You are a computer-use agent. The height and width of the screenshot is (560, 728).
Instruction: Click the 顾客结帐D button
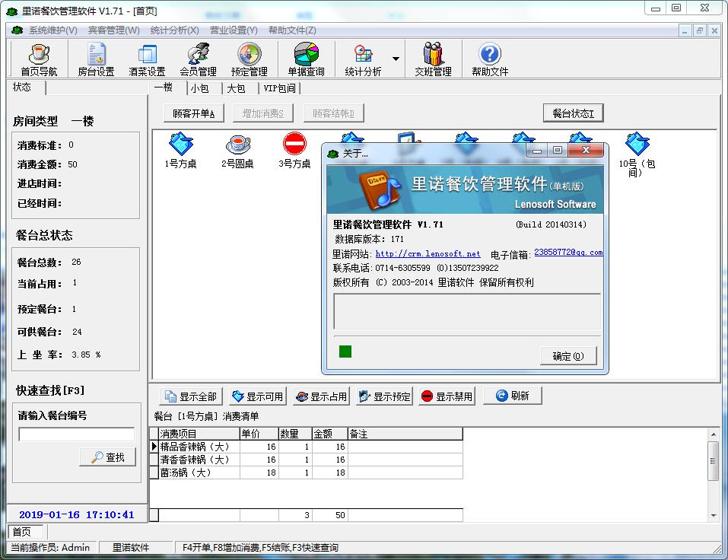click(x=333, y=113)
